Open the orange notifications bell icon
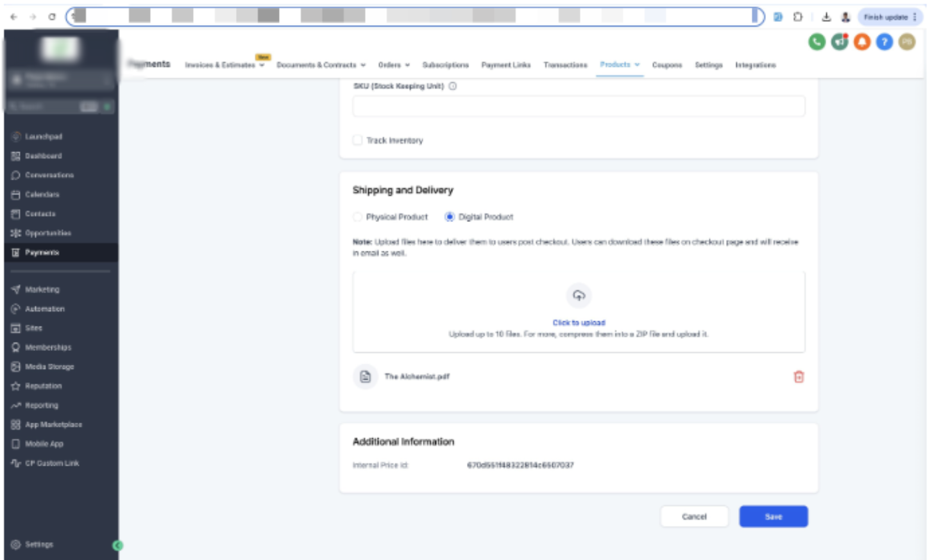This screenshot has width=932, height=560. [x=862, y=42]
